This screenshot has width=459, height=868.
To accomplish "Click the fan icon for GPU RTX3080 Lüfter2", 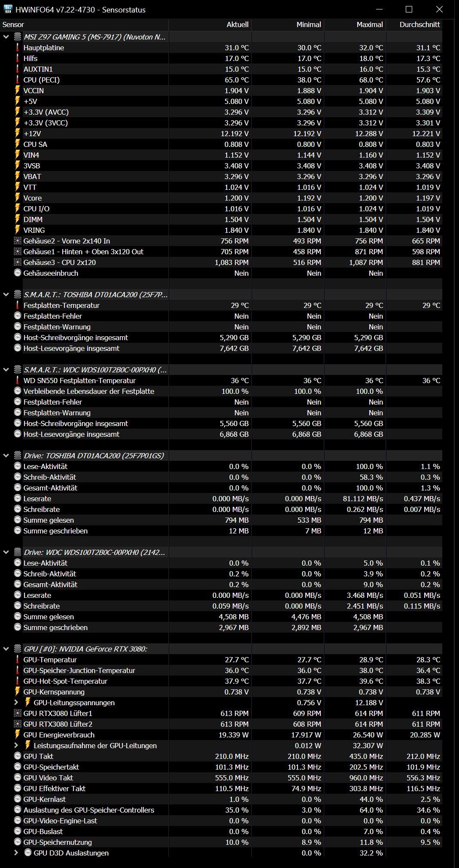I will [x=18, y=724].
